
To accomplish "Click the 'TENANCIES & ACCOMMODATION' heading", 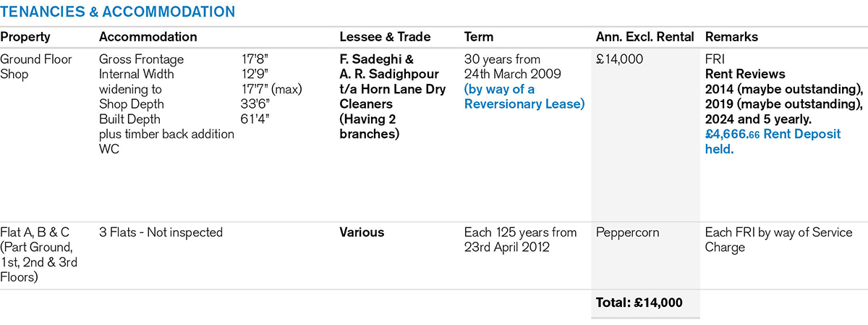I will pyautogui.click(x=117, y=12).
